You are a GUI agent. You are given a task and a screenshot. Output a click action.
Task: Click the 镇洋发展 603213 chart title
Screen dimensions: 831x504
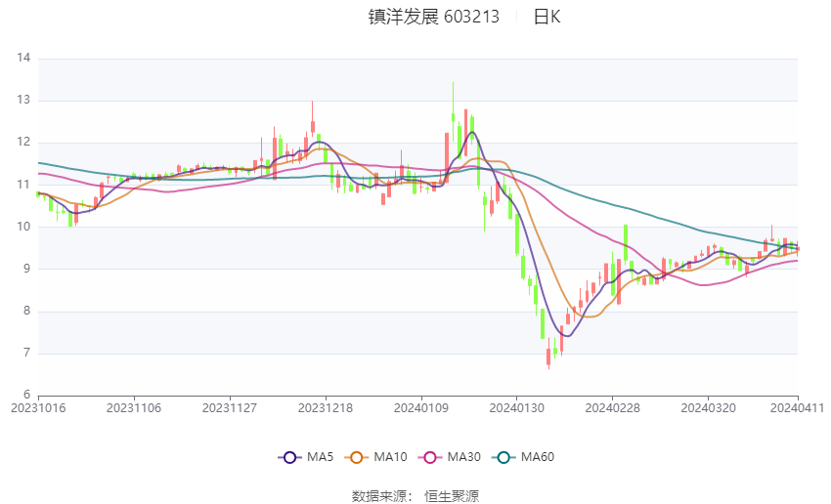click(x=433, y=17)
